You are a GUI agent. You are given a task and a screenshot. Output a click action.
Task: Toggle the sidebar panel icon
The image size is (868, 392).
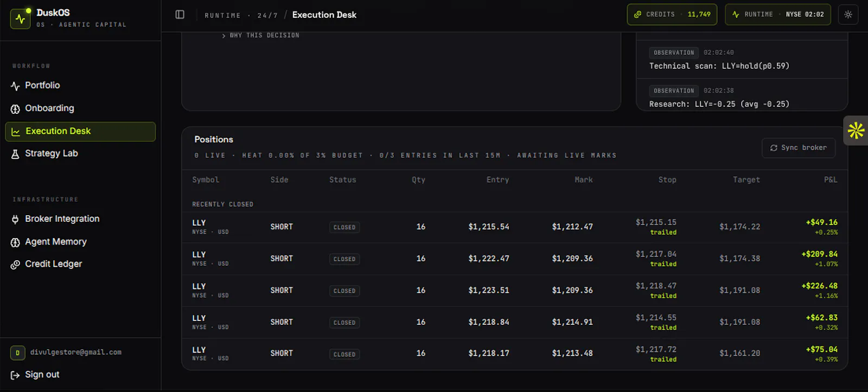tap(180, 15)
